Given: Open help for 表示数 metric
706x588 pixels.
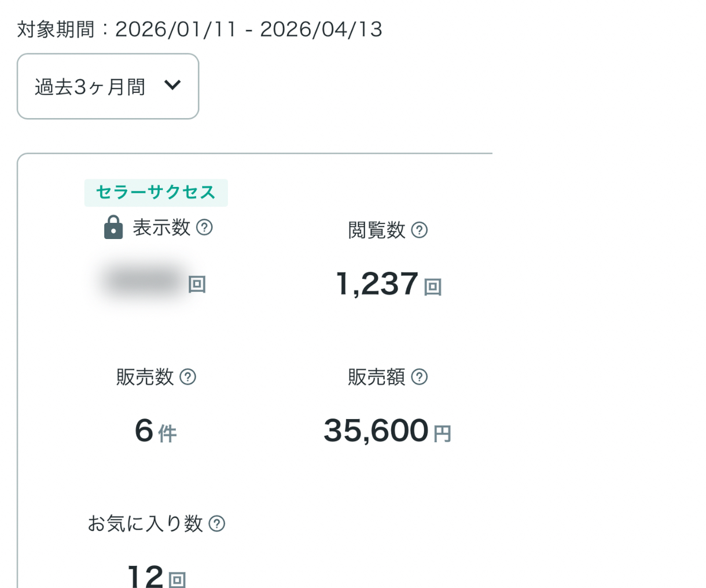Looking at the screenshot, I should (x=204, y=227).
